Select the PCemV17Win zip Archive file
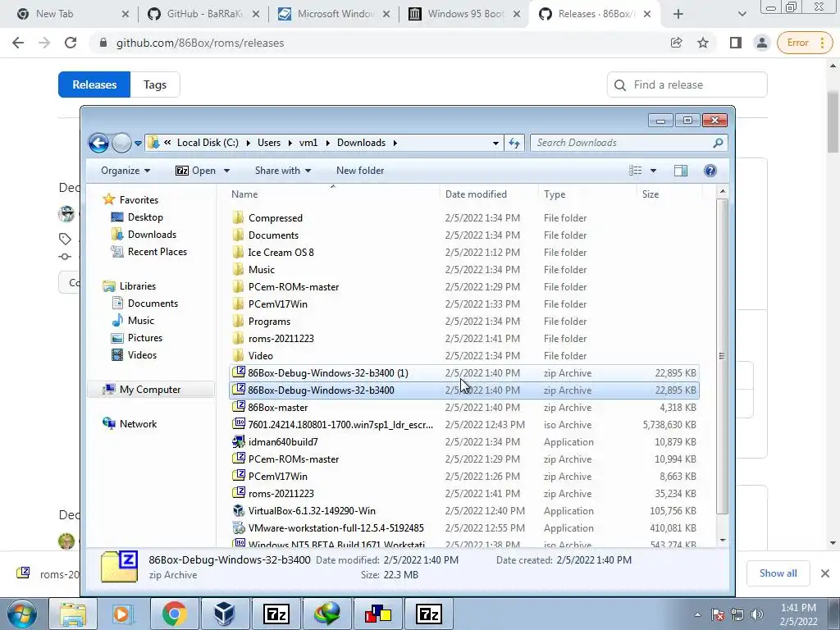The height and width of the screenshot is (630, 840). pyautogui.click(x=464, y=477)
